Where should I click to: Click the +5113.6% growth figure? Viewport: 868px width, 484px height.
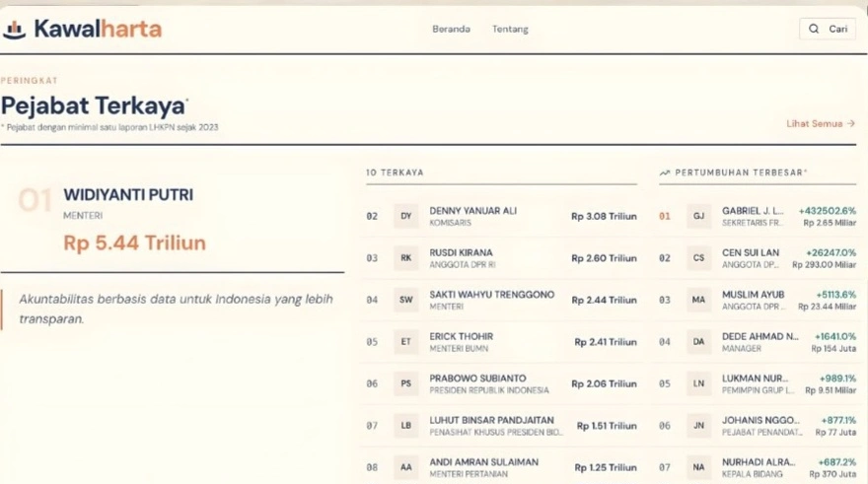[835, 295]
